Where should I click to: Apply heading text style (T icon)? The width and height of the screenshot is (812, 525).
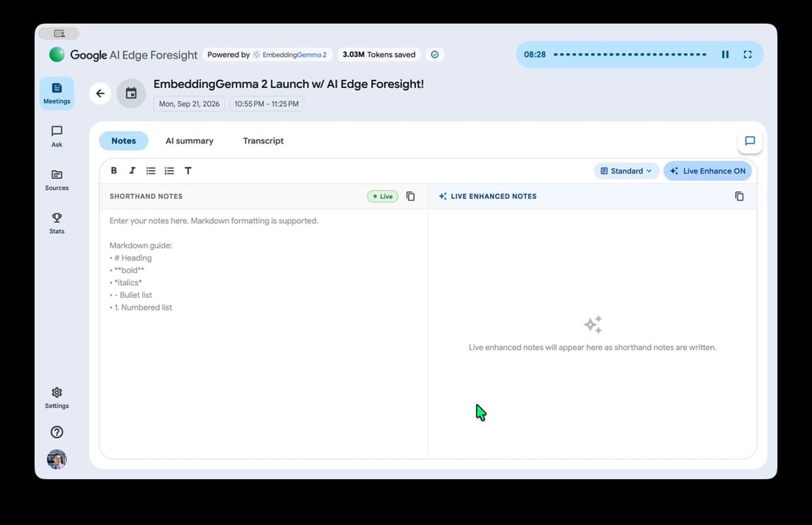188,171
